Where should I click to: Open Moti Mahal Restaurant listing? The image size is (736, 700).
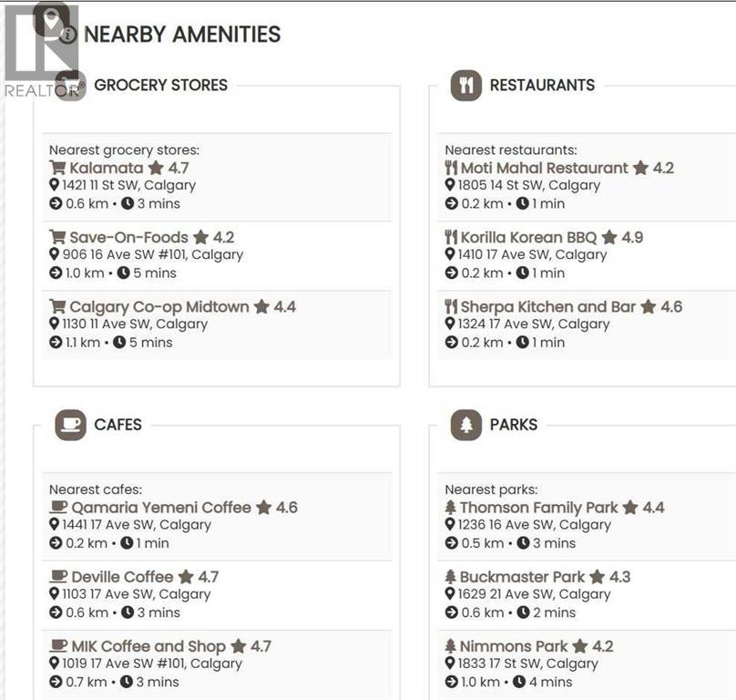544,168
